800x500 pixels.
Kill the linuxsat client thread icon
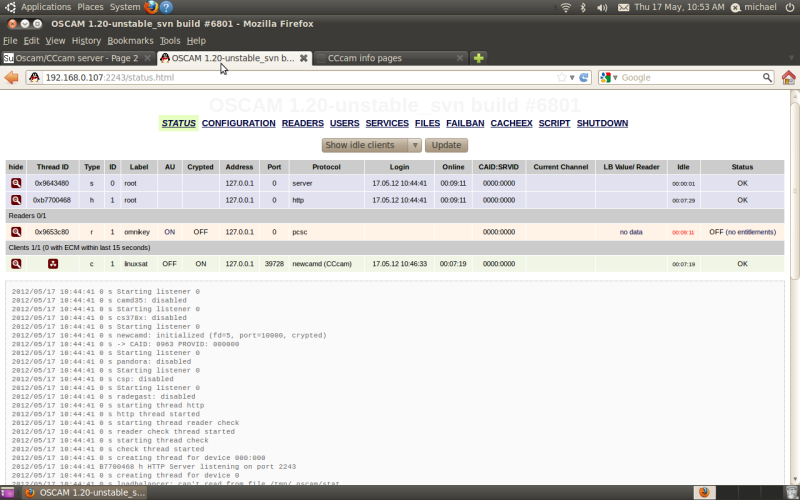coord(53,264)
